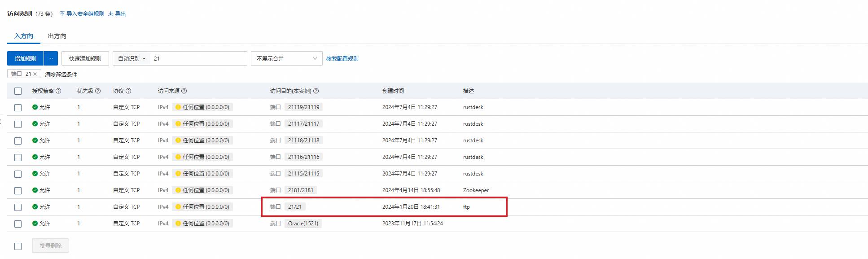Click the help icon next to 授权策略
This screenshot has height=259, width=868.
coord(58,91)
